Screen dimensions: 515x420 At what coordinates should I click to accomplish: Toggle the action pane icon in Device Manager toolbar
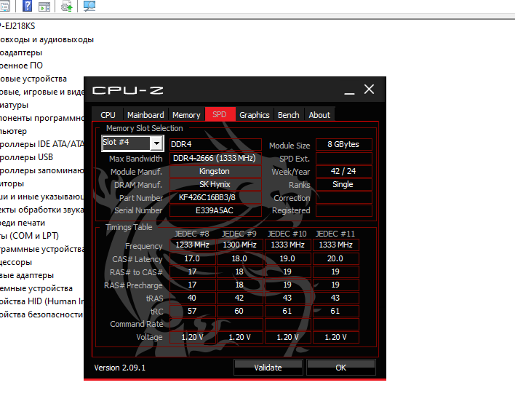44,7
